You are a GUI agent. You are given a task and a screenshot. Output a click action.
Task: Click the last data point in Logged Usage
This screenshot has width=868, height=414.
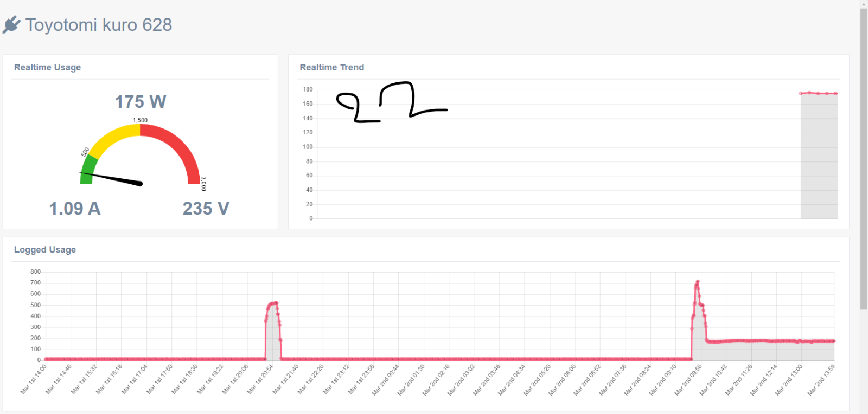point(834,341)
